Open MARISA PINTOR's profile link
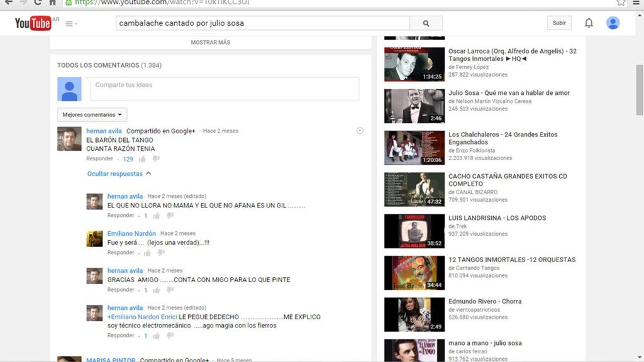 point(111,359)
